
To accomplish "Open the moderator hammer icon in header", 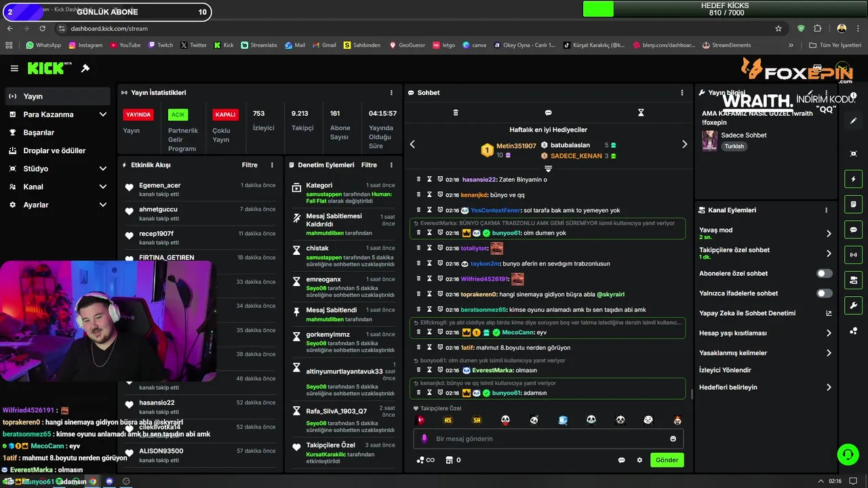I will point(85,68).
